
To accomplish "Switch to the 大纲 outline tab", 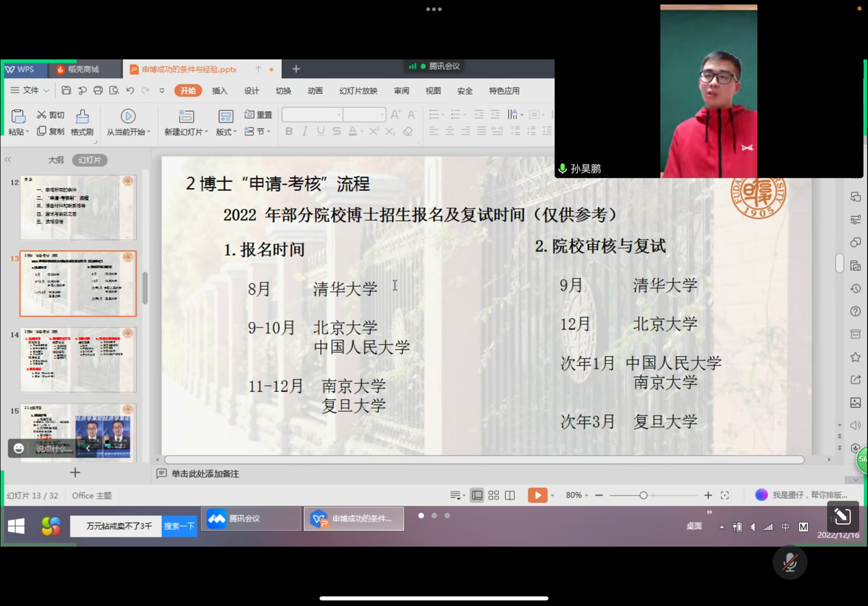I will pos(56,160).
